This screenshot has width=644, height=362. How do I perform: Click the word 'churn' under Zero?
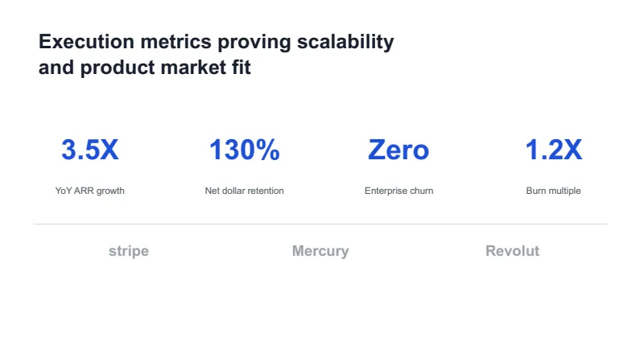click(421, 191)
